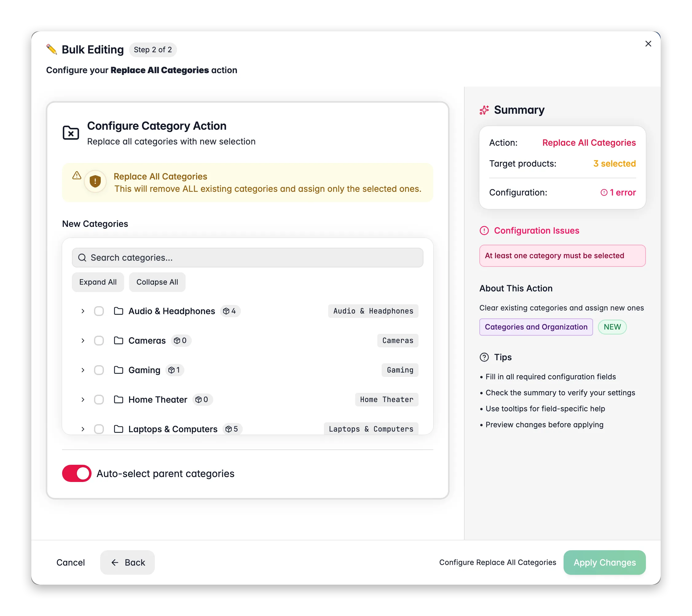
Task: Click the Cancel button
Action: (x=70, y=563)
